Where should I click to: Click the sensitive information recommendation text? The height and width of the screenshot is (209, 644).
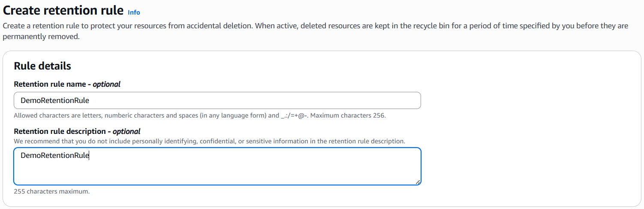point(209,141)
